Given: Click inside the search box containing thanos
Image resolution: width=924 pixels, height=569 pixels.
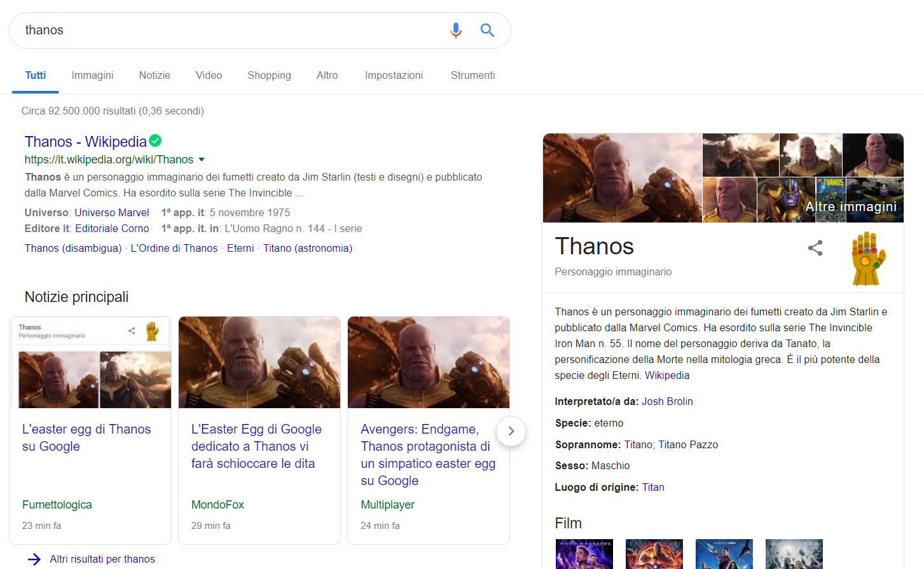Looking at the screenshot, I should coord(229,31).
